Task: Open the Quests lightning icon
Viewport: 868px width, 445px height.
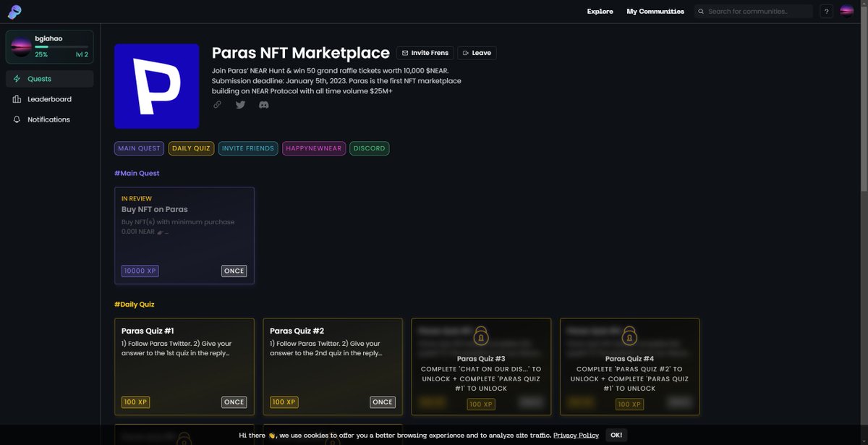Action: 17,79
